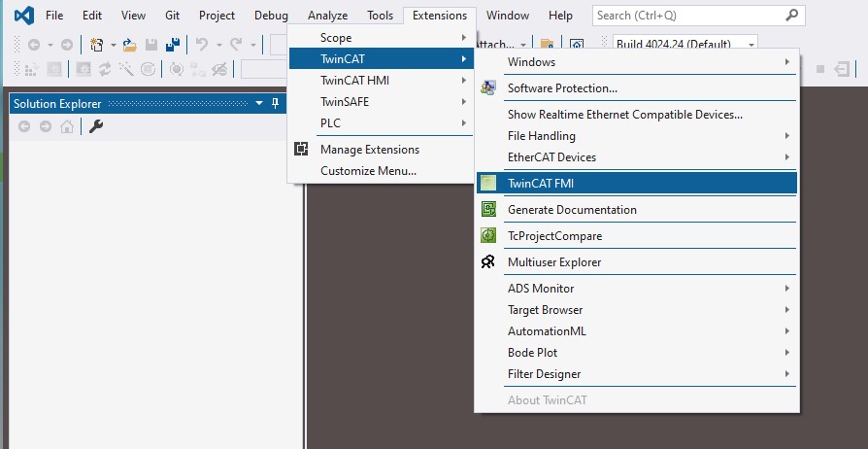This screenshot has height=449, width=868.
Task: Click the Generate Documentation icon
Action: click(488, 209)
